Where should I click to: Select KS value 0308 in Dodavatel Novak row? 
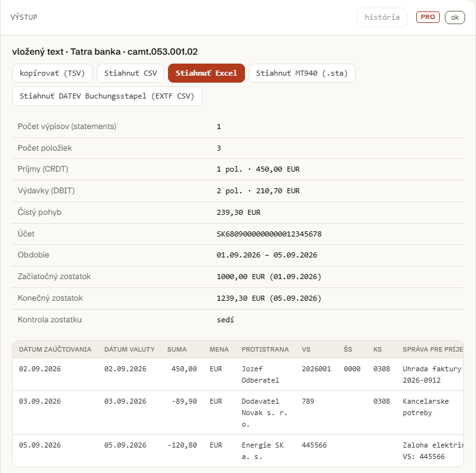click(x=381, y=401)
